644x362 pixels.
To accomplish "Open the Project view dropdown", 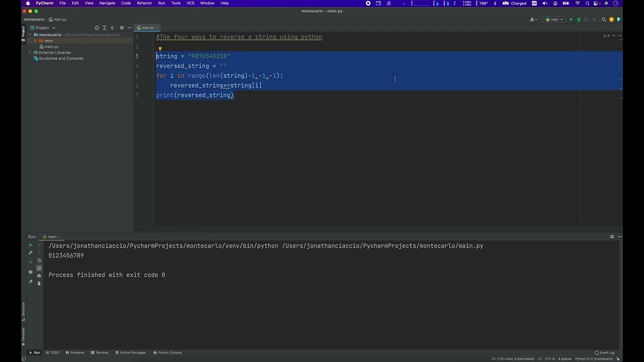I will (42, 28).
